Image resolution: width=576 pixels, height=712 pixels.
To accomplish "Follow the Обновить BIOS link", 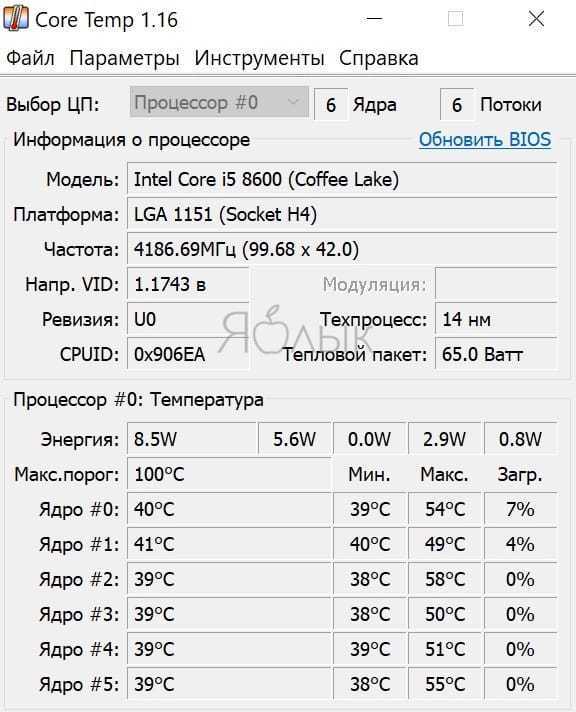I will point(485,139).
